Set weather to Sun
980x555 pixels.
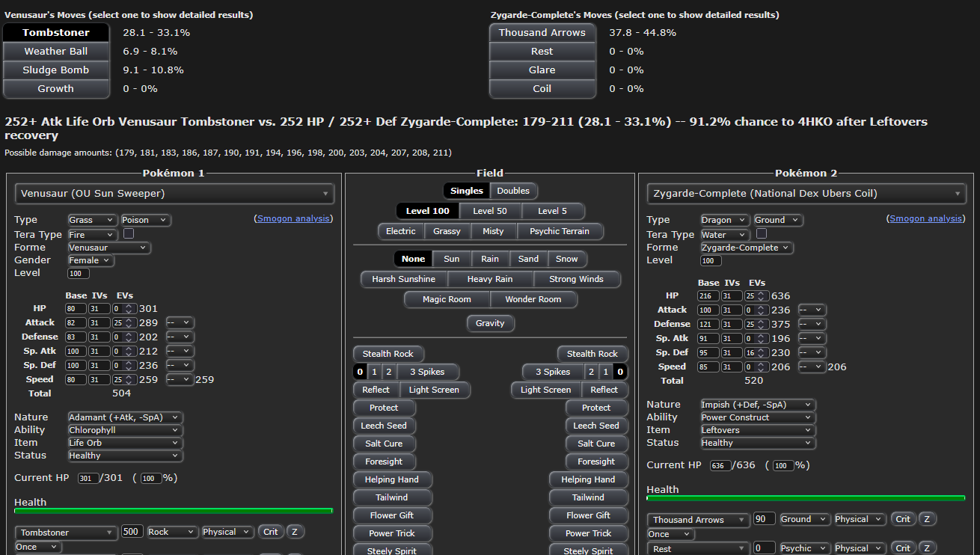tap(452, 259)
